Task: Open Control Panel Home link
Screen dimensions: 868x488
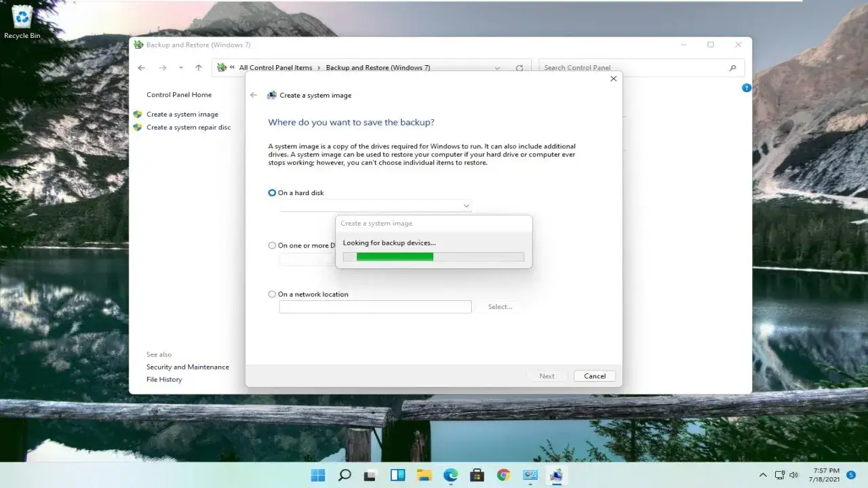Action: coord(179,95)
